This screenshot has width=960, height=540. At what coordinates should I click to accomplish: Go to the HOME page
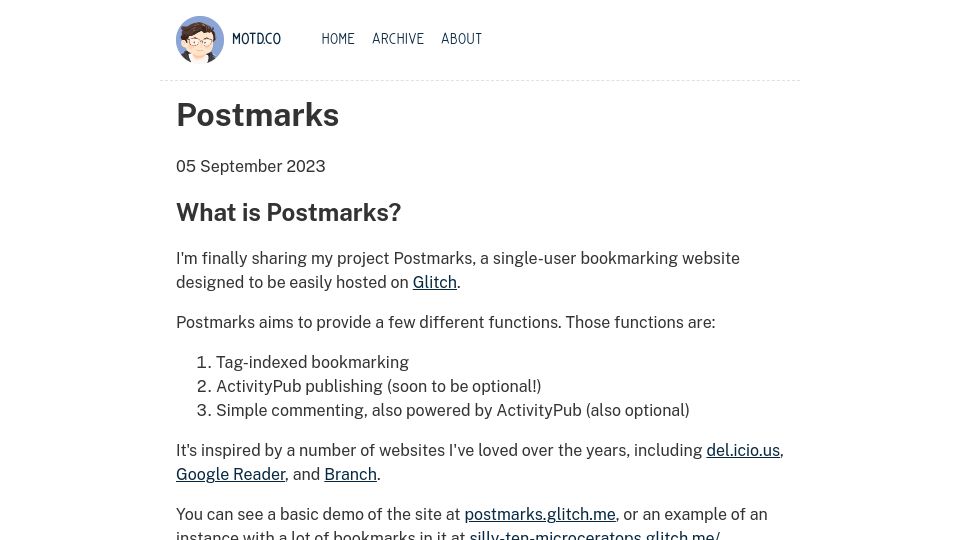338,39
